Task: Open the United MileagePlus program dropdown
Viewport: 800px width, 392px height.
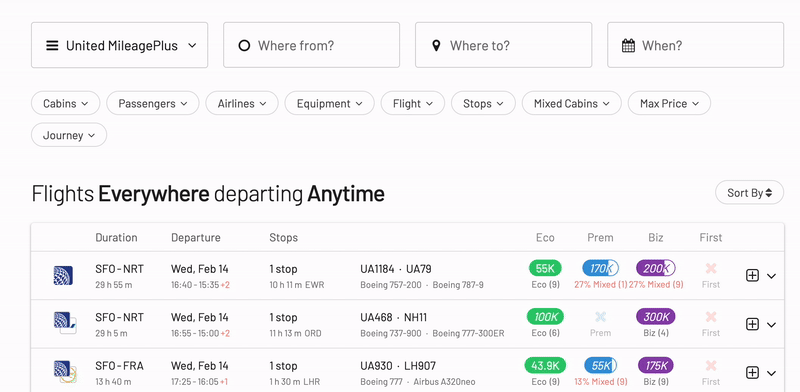Action: click(x=119, y=45)
